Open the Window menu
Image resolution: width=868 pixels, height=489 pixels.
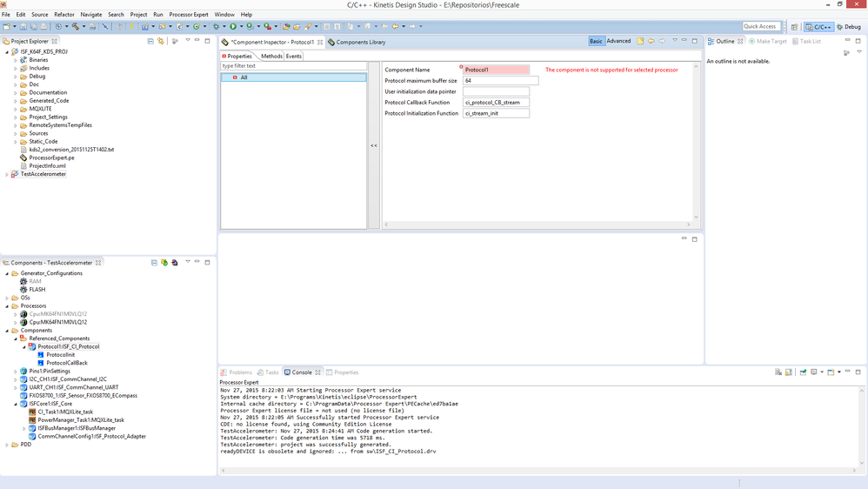[224, 15]
